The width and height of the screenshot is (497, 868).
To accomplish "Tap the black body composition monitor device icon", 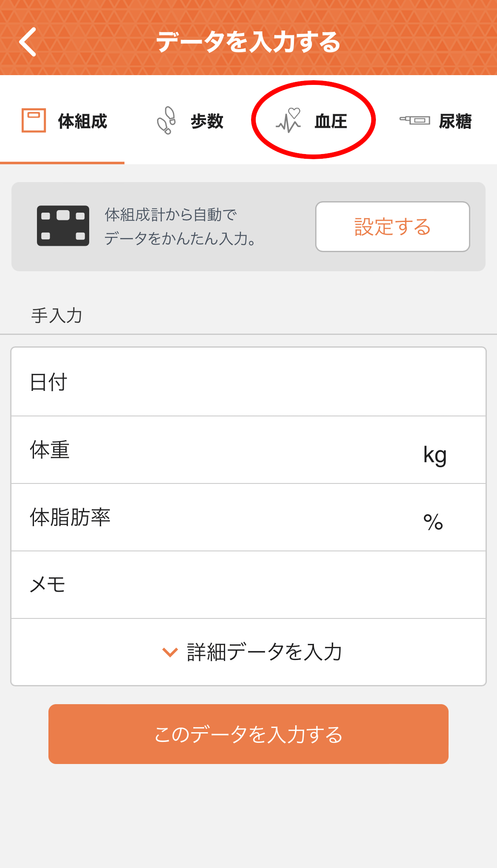I will (x=63, y=226).
